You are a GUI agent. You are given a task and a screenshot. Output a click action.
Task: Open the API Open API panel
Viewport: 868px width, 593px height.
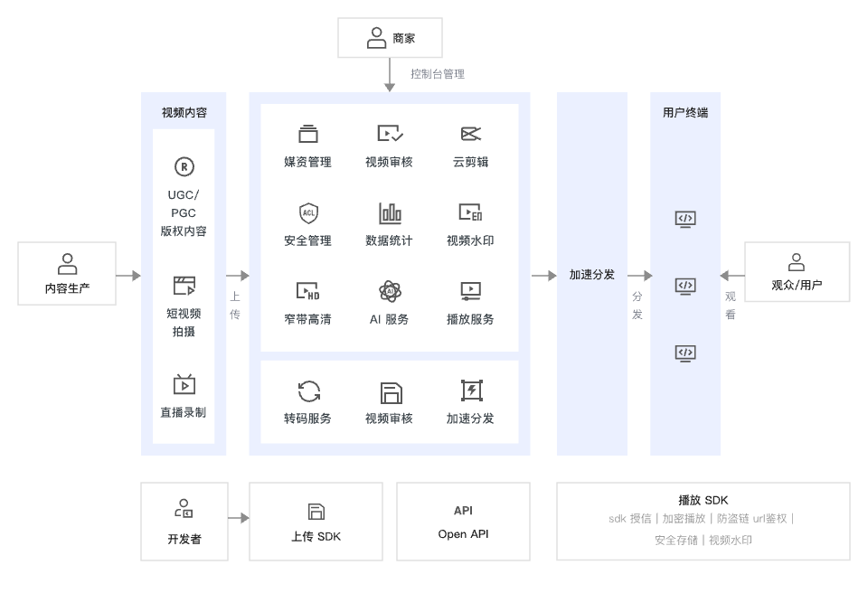(x=463, y=521)
